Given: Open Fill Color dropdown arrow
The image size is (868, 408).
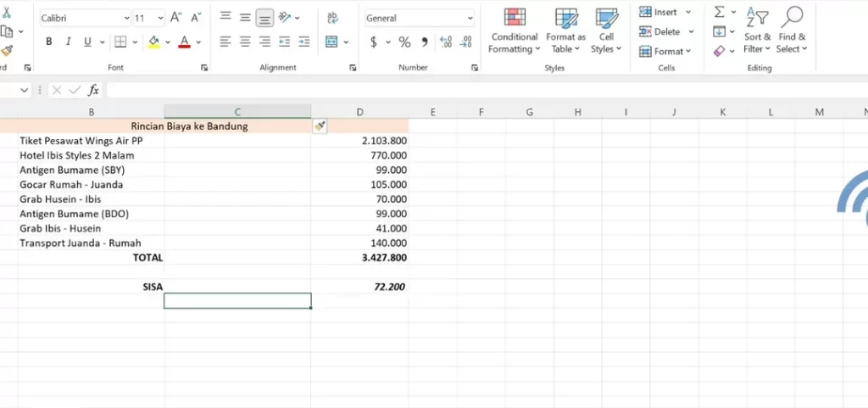Looking at the screenshot, I should pos(169,42).
